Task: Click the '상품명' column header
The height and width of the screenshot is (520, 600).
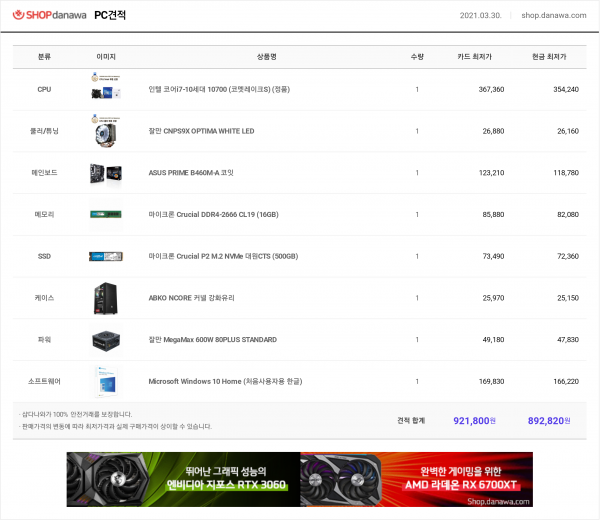Action: [266, 57]
